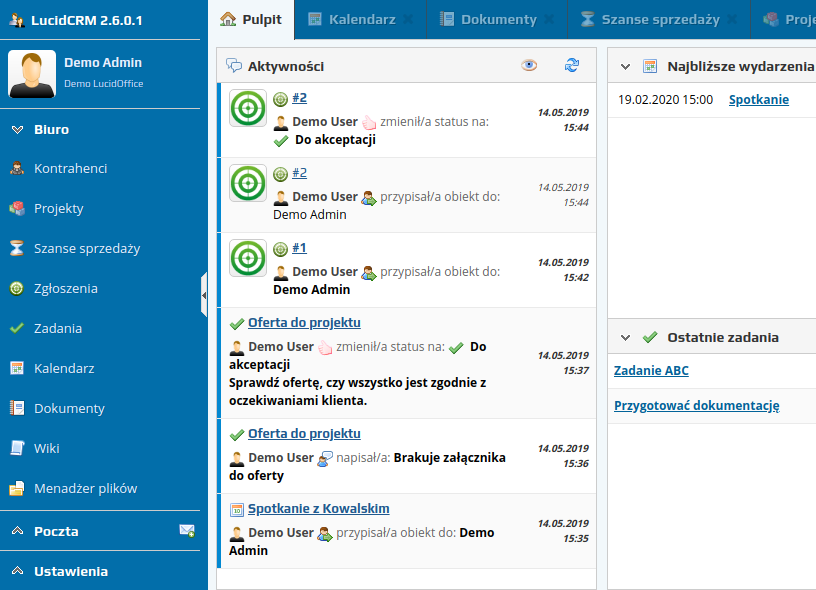This screenshot has height=590, width=816.
Task: Click the sidebar collapse handle
Action: pos(204,295)
